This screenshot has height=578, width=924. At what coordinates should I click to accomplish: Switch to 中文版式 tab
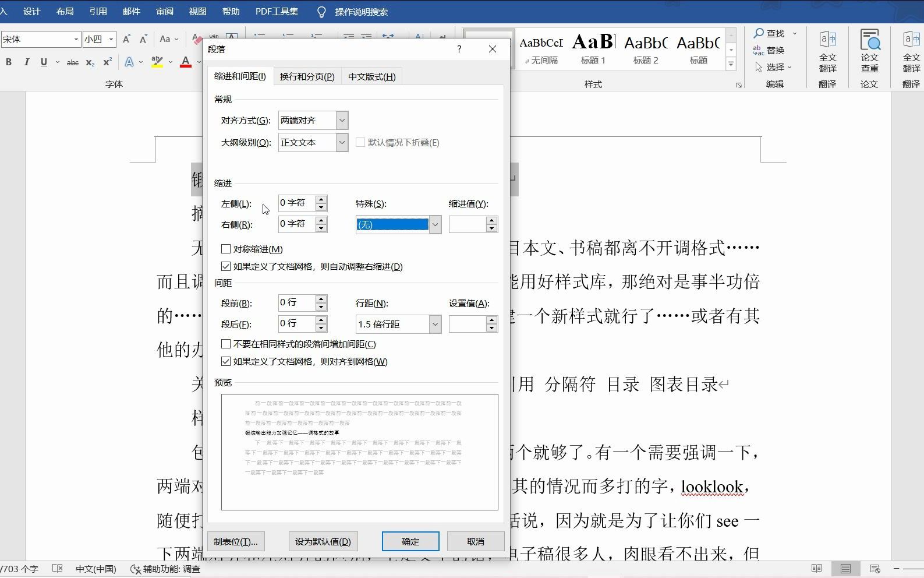click(x=371, y=77)
